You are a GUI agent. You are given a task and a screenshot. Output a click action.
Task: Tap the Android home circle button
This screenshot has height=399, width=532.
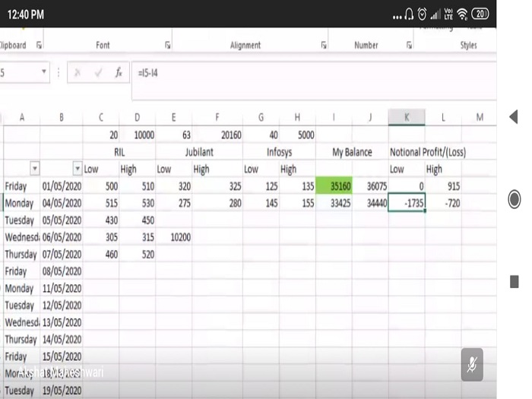tap(514, 199)
